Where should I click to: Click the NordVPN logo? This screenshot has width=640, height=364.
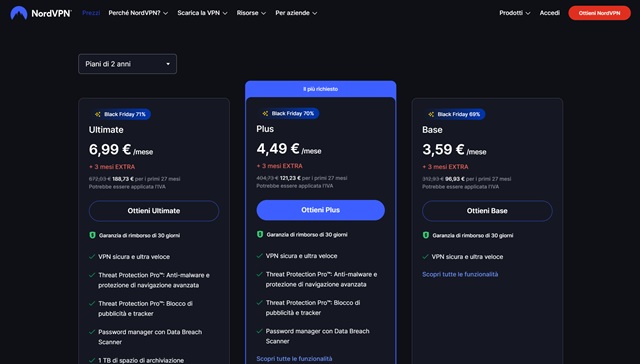41,13
